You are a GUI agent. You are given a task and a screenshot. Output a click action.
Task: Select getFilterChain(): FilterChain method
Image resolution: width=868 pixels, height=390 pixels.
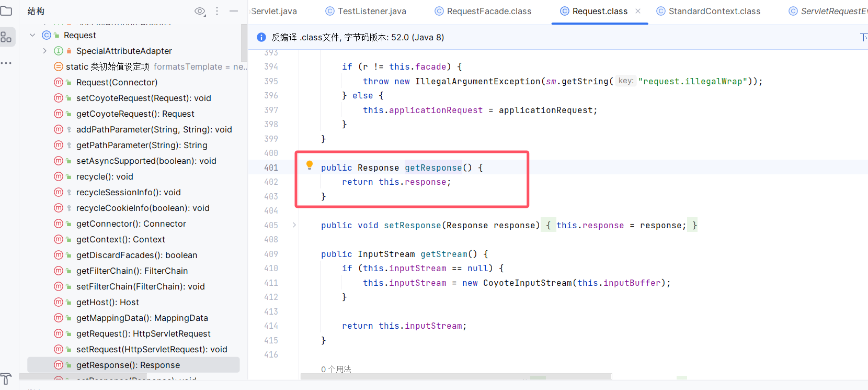(132, 271)
